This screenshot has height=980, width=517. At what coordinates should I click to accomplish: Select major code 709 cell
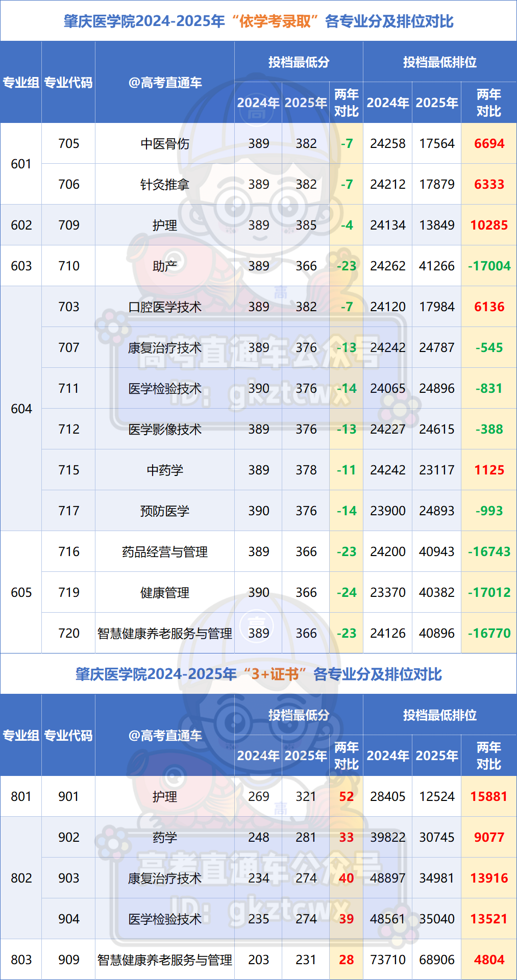click(x=69, y=225)
